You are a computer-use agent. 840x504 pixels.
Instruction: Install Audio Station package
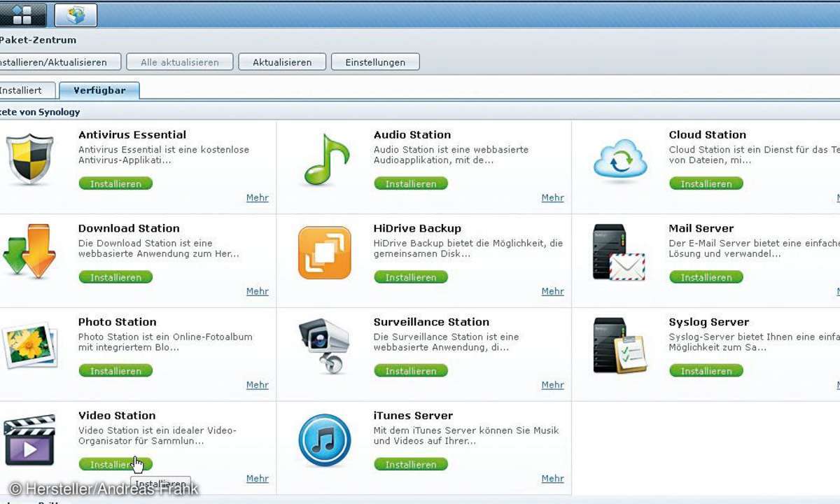click(411, 184)
